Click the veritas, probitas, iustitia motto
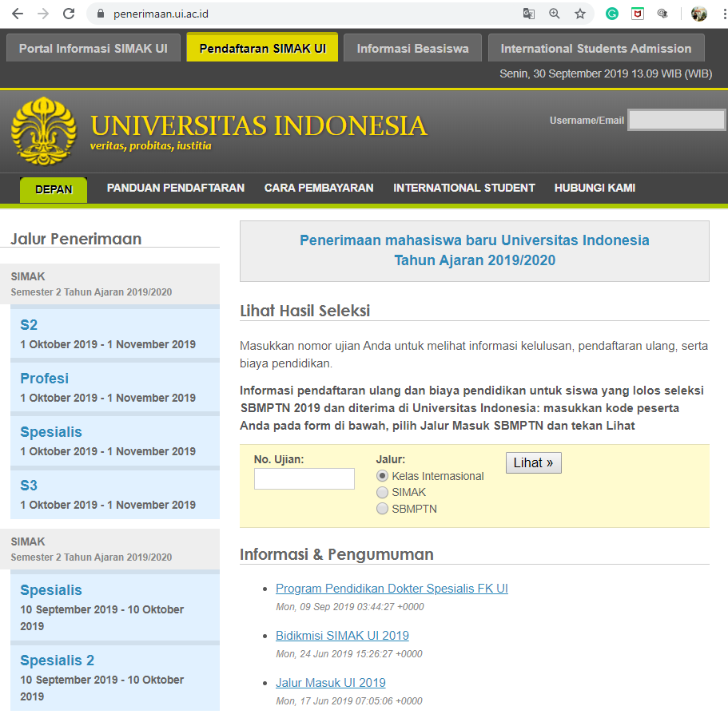 150,145
